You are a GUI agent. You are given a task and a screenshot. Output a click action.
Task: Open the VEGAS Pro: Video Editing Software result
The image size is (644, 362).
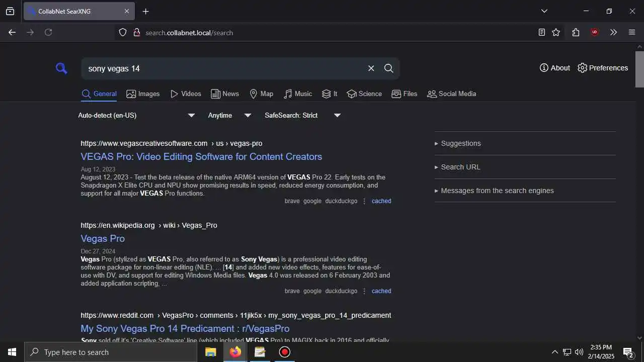click(x=201, y=157)
